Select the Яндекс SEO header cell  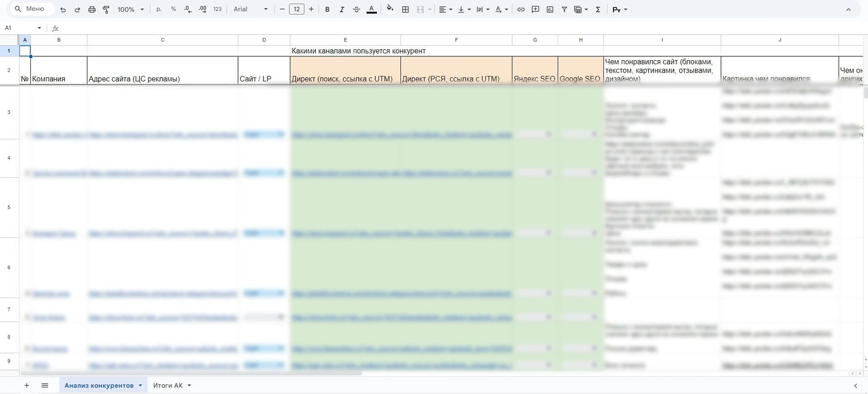pos(535,70)
